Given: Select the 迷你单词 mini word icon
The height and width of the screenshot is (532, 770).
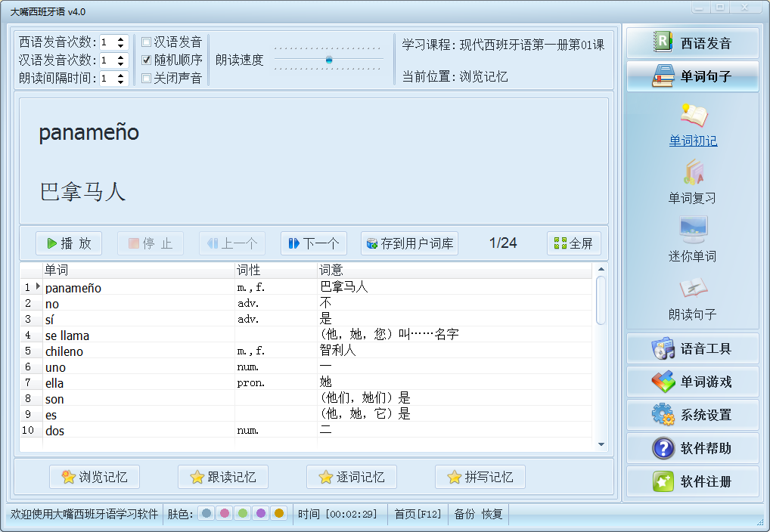Looking at the screenshot, I should click(x=692, y=230).
